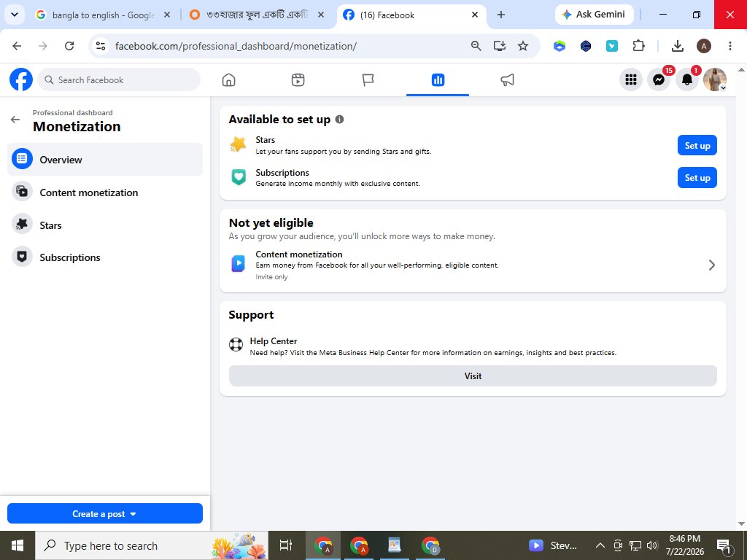Open the Windows notification center
The image size is (747, 560).
723,546
